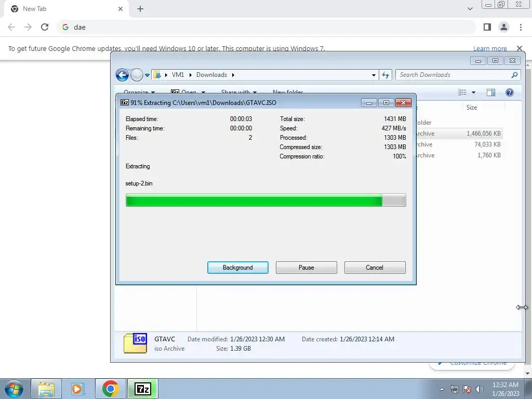Click Explorer blue back arrow button
The width and height of the screenshot is (532, 399).
(x=122, y=75)
